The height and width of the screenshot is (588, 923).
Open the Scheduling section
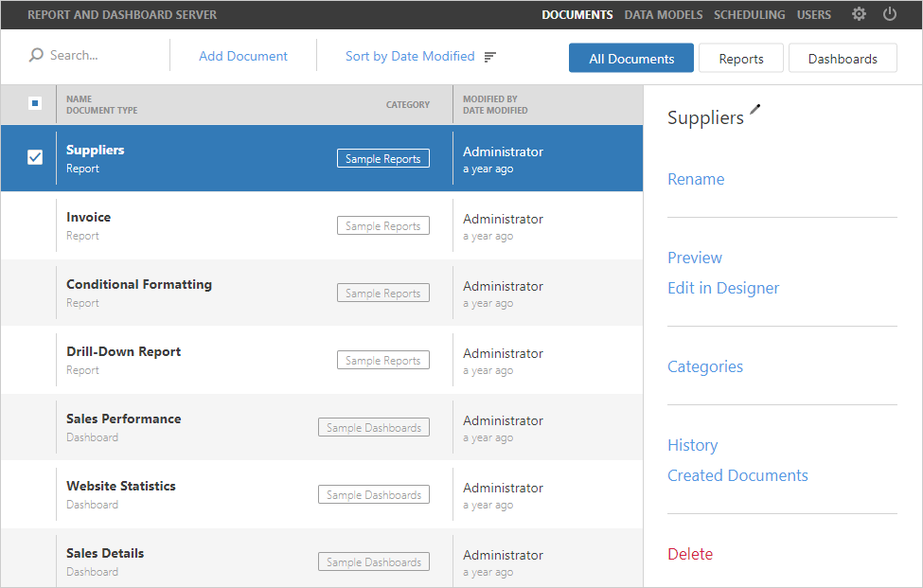click(749, 15)
